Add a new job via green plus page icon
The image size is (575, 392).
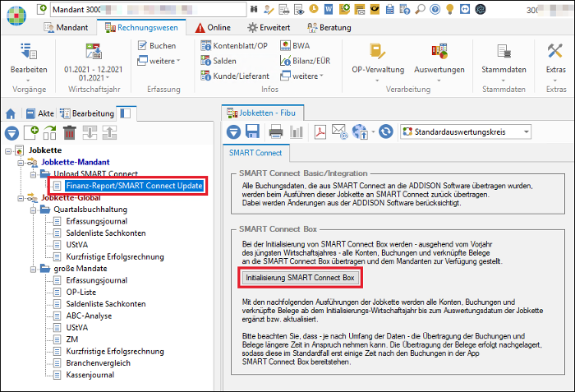(x=31, y=132)
